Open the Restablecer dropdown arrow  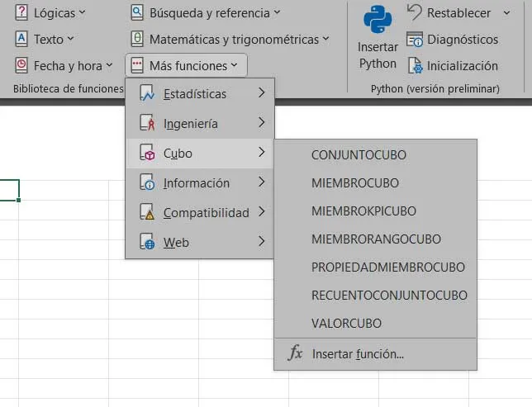click(506, 13)
